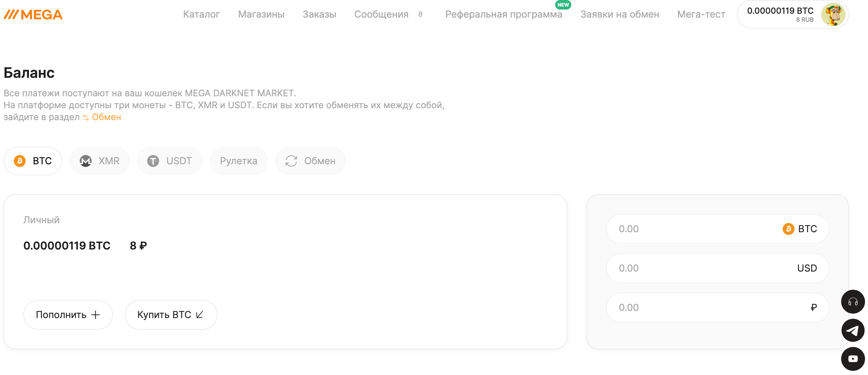Screen dimensions: 868x375
Task: Open the Мега-тест menu item
Action: click(x=701, y=15)
